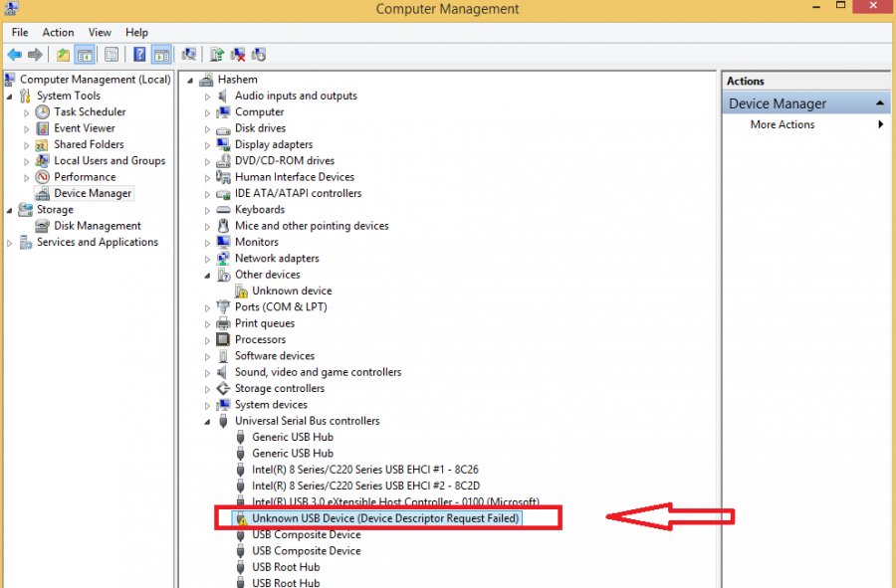Select Unknown USB Device (Device Descriptor Request Failed)
The image size is (896, 588).
pos(385,518)
